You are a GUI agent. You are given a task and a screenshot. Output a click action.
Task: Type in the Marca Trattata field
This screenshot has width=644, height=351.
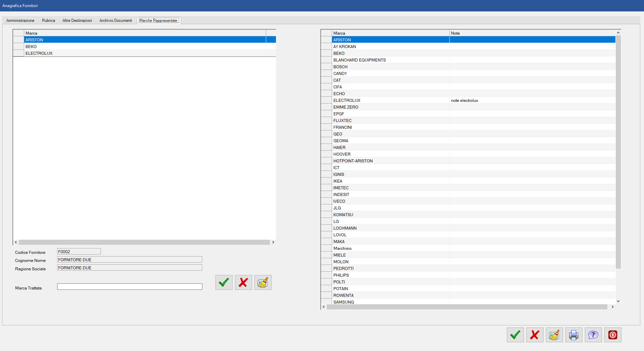(x=129, y=287)
